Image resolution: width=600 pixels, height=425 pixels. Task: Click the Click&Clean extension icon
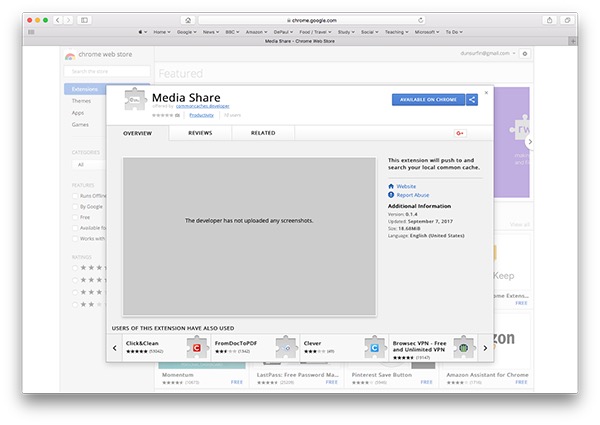click(197, 347)
